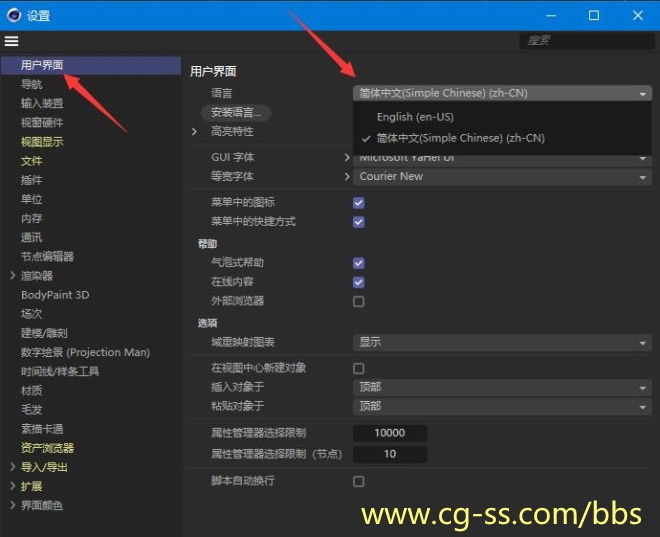Disable 气泡式帮助 checkbox
Image resolution: width=660 pixels, height=537 pixels.
point(359,263)
